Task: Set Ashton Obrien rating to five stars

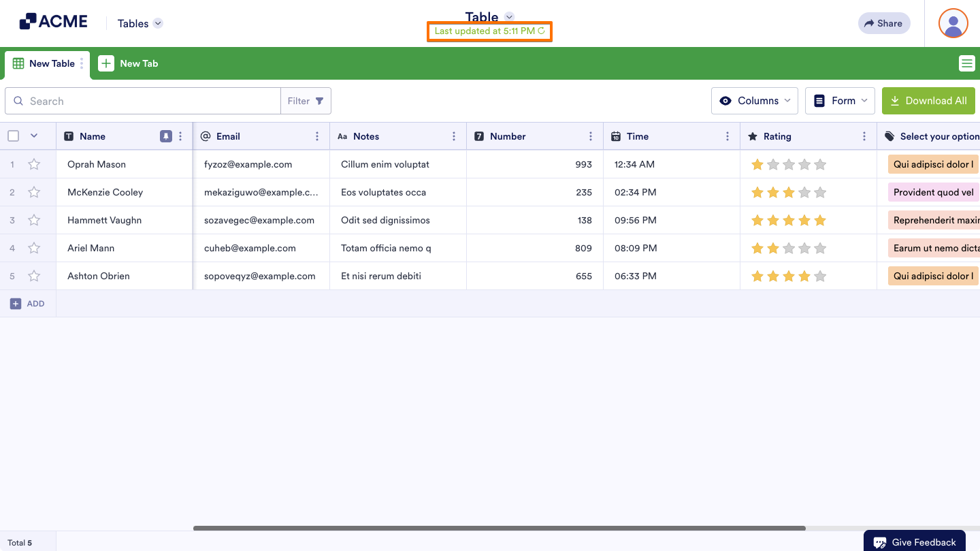Action: tap(820, 276)
